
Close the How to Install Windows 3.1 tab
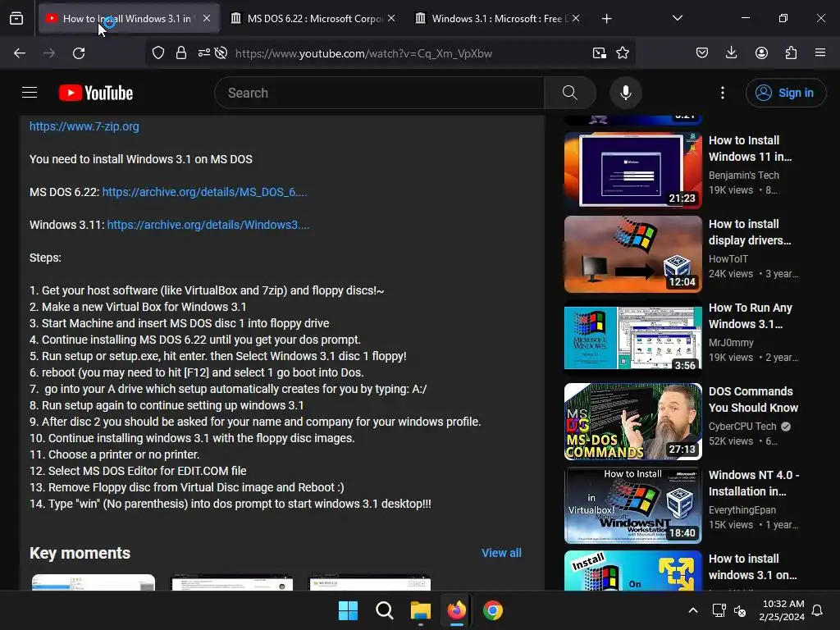pyautogui.click(x=207, y=19)
